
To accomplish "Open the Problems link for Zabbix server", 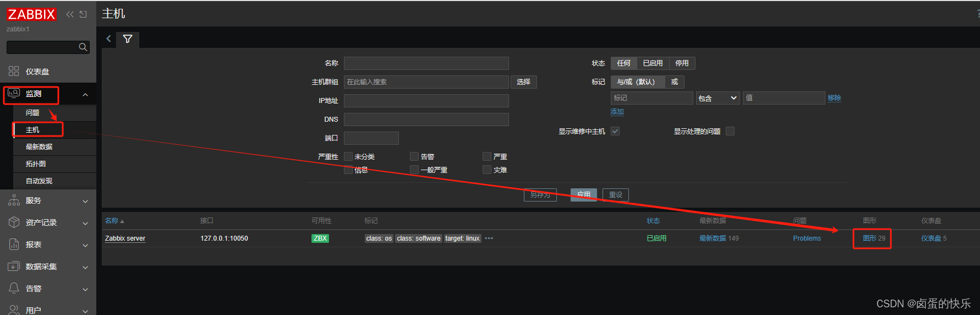I will pos(807,238).
